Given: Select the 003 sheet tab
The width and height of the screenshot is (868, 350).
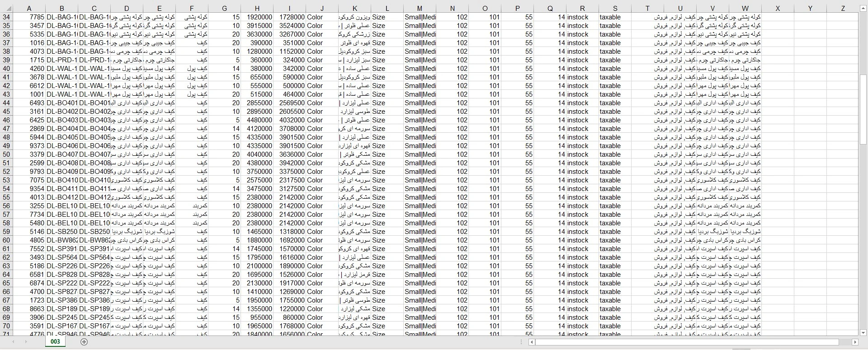Looking at the screenshot, I should [x=55, y=342].
